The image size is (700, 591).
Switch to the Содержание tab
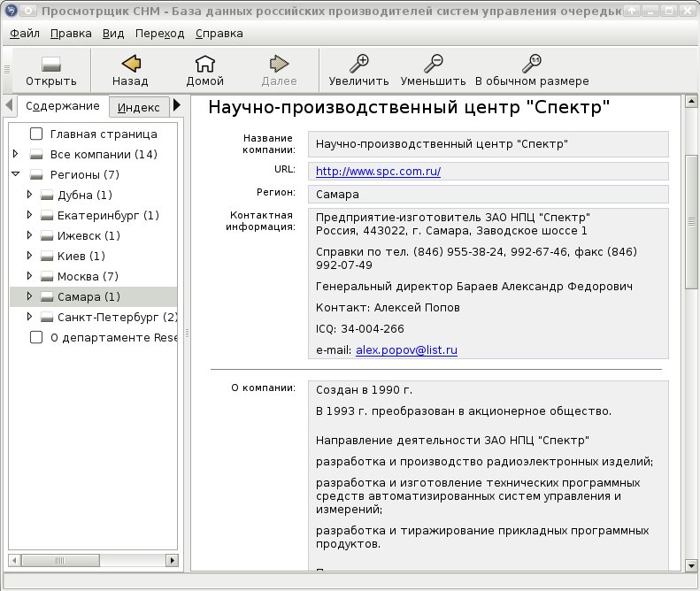coord(63,106)
